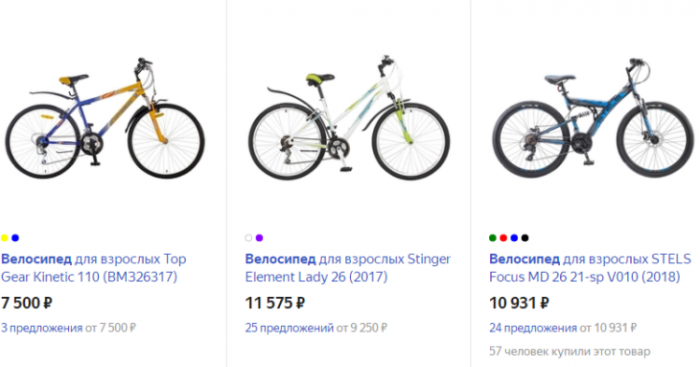Choose purple color for Stinger Element Lady
Screen dimensions: 700x367
pos(259,238)
